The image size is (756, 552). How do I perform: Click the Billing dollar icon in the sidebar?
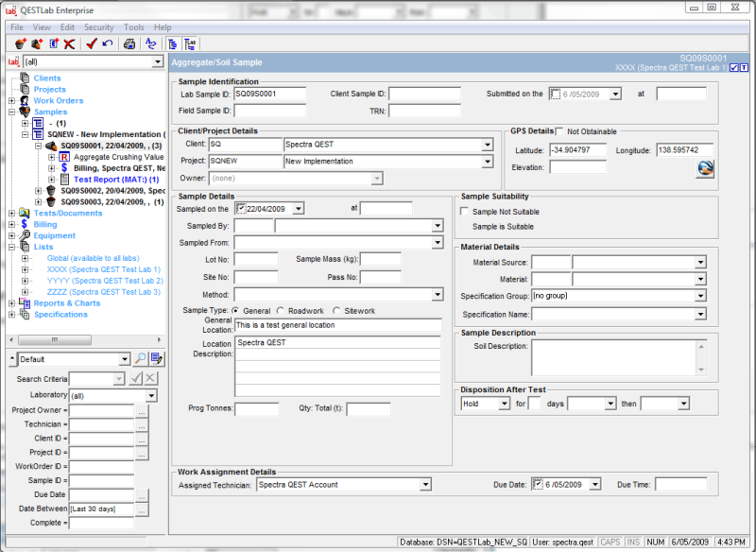pos(23,223)
